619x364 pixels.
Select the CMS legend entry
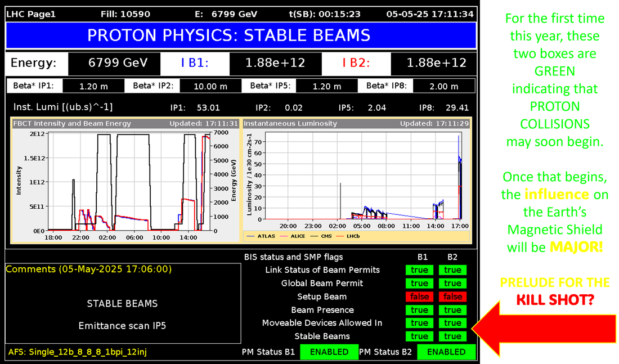pyautogui.click(x=321, y=236)
